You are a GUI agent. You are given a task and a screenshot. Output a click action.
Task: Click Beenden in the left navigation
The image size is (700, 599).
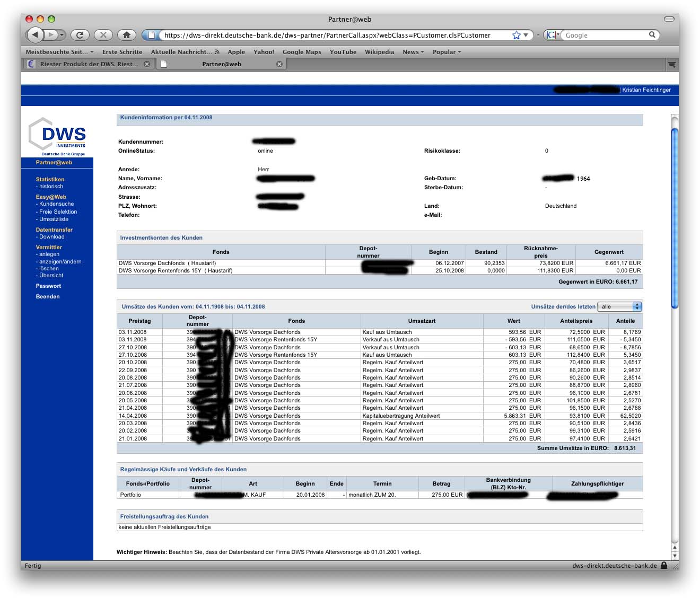(48, 297)
